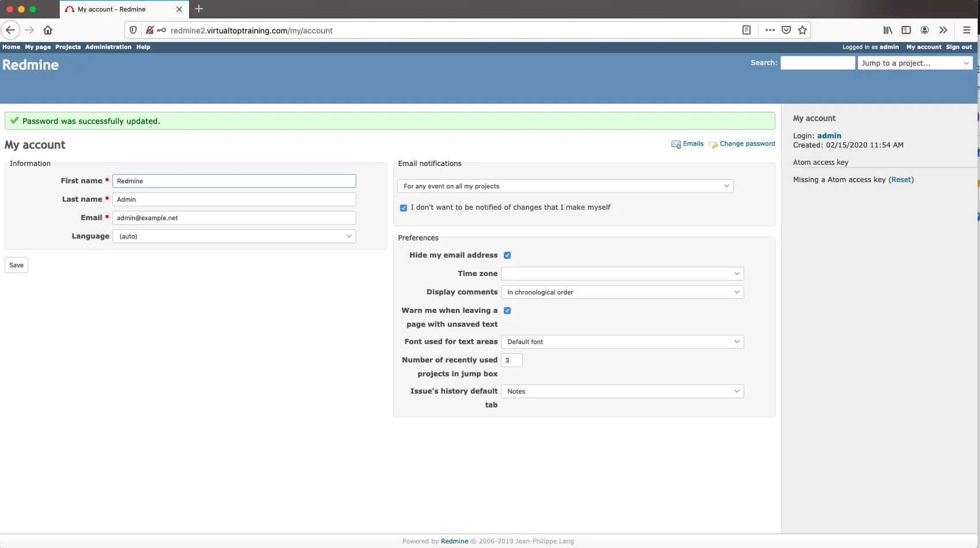Viewport: 980px width, 548px height.
Task: Click the Search input field
Action: click(817, 63)
